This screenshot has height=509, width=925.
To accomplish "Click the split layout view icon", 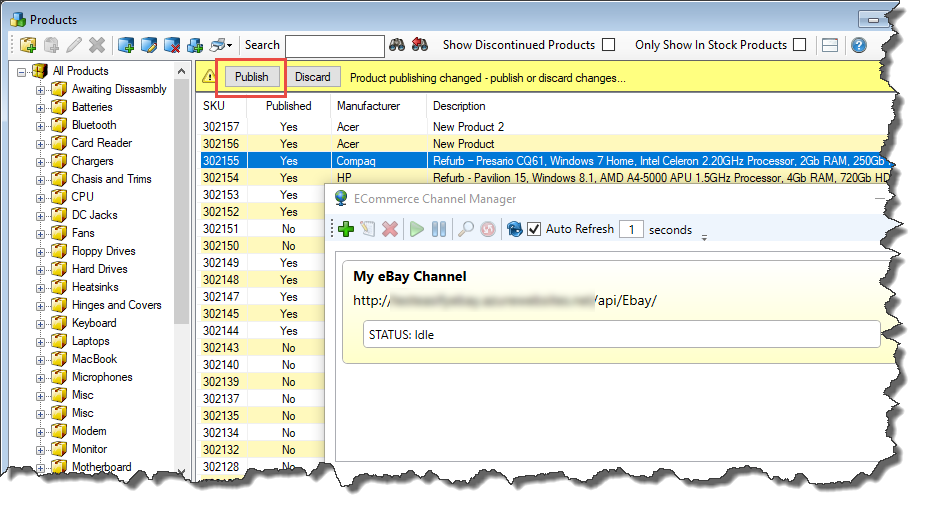I will point(830,45).
